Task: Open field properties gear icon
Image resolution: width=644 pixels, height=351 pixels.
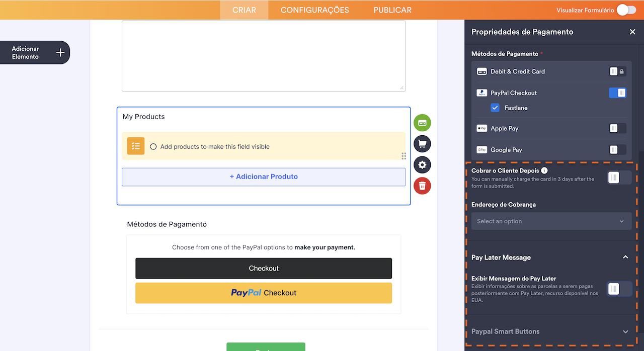Action: tap(422, 165)
